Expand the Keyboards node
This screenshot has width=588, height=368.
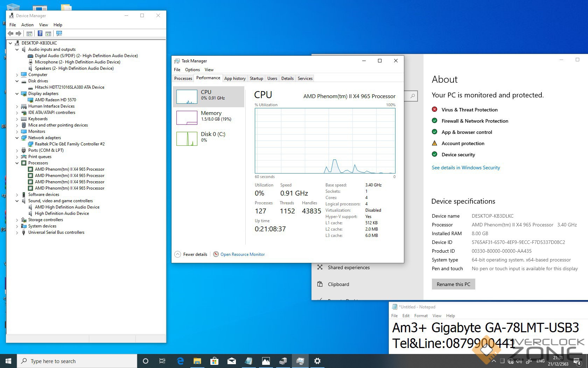pyautogui.click(x=17, y=119)
